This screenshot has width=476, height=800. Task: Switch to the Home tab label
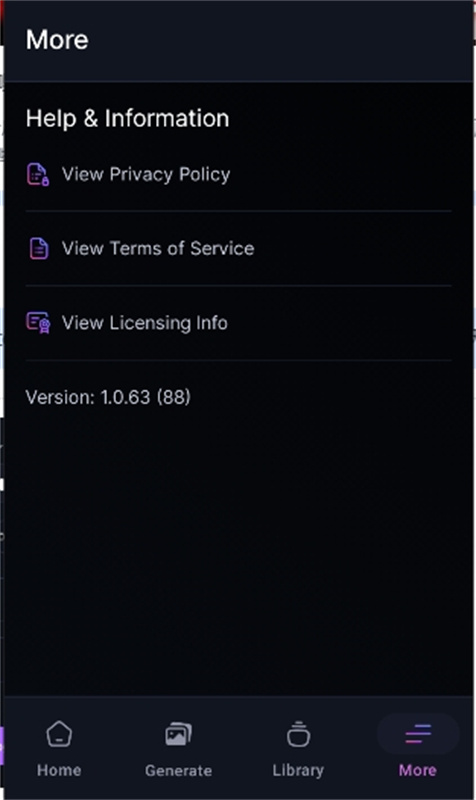pyautogui.click(x=59, y=770)
